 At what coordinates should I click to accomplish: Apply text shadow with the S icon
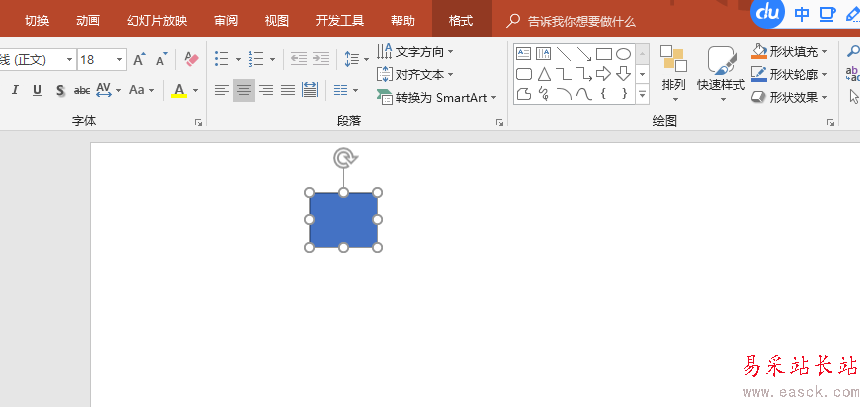tap(60, 91)
